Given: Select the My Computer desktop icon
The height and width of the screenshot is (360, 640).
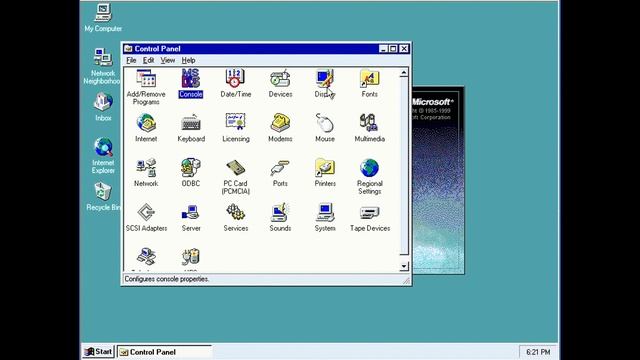Looking at the screenshot, I should (x=103, y=18).
